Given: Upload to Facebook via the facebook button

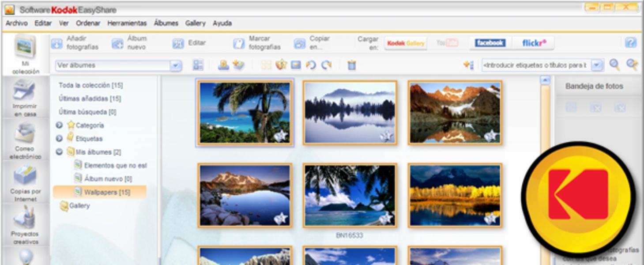Looking at the screenshot, I should (x=490, y=43).
